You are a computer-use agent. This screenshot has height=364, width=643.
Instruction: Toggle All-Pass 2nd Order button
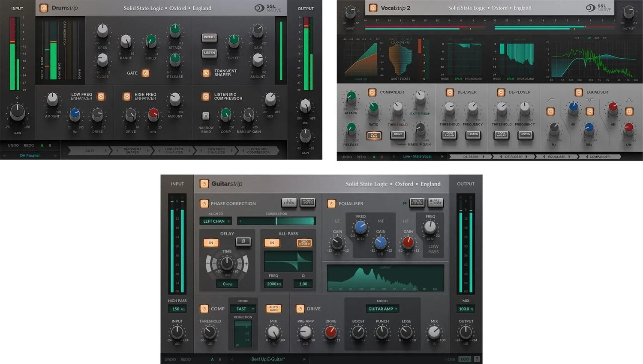[304, 243]
